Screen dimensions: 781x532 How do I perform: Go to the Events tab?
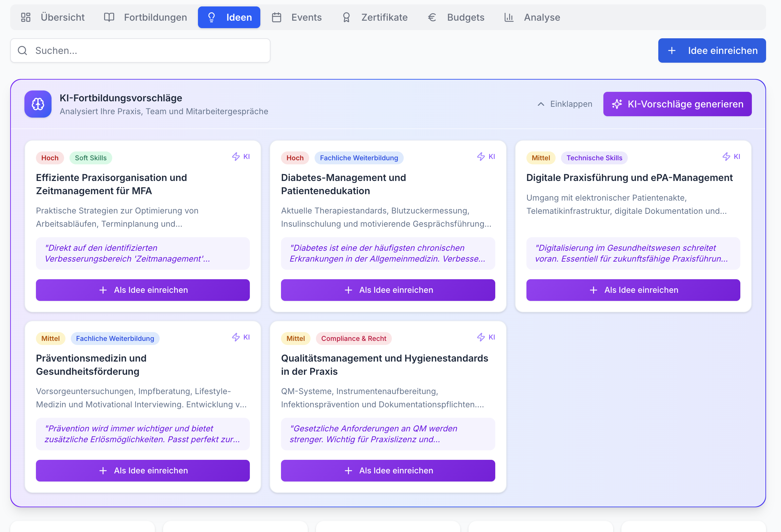(297, 17)
